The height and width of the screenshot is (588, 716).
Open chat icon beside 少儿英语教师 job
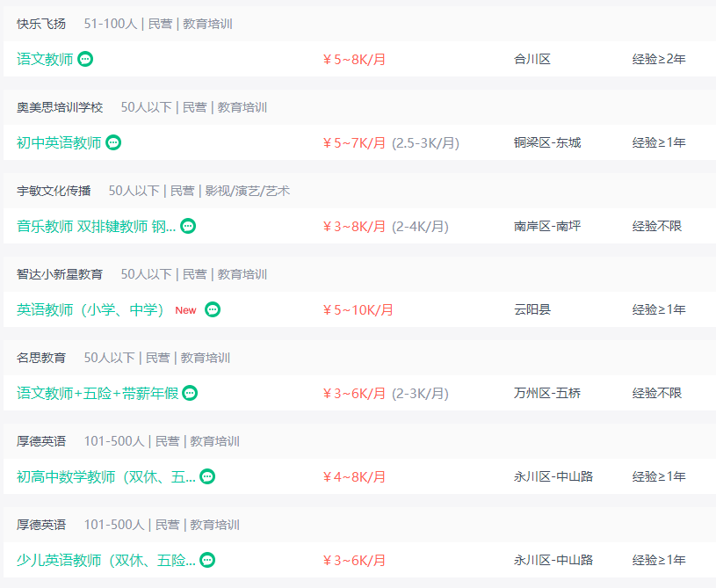(207, 560)
